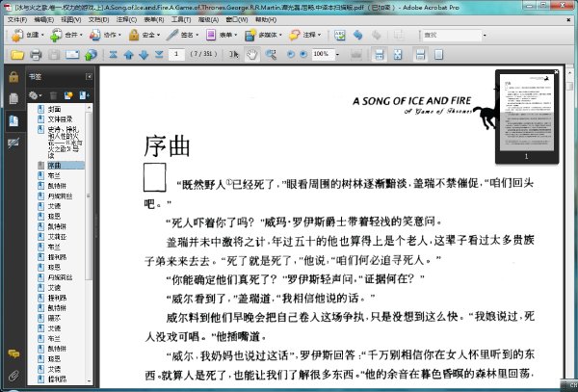
Task: Open the 注释(C) menu in menu bar
Action: 126,19
